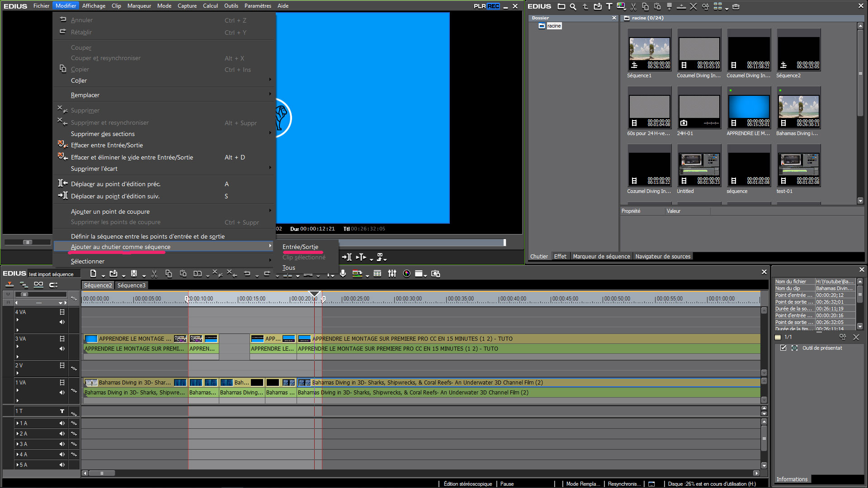
Task: Click the Add title T icon
Action: point(609,6)
